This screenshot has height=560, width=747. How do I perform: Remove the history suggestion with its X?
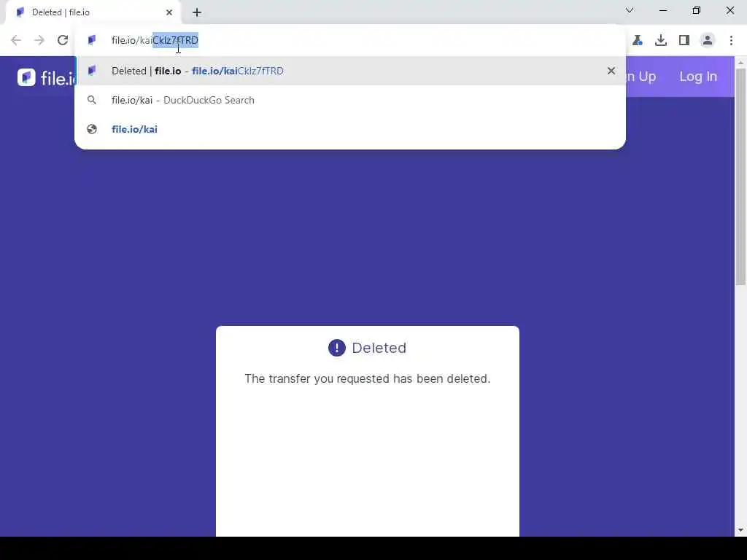point(611,71)
